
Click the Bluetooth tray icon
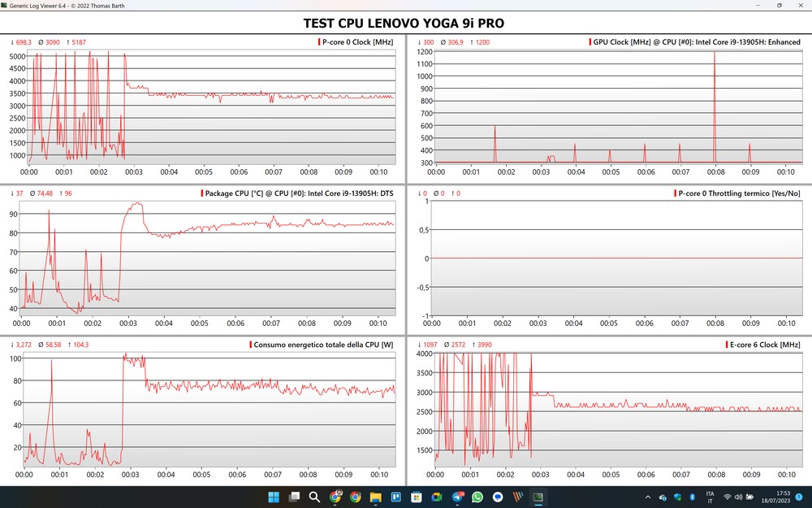click(692, 497)
